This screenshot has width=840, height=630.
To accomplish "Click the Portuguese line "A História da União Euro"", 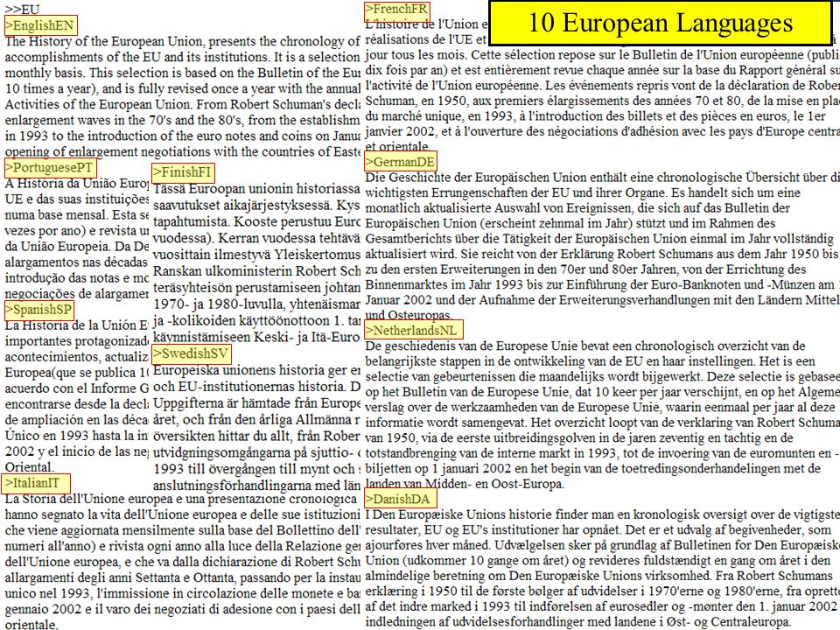I will tap(77, 183).
